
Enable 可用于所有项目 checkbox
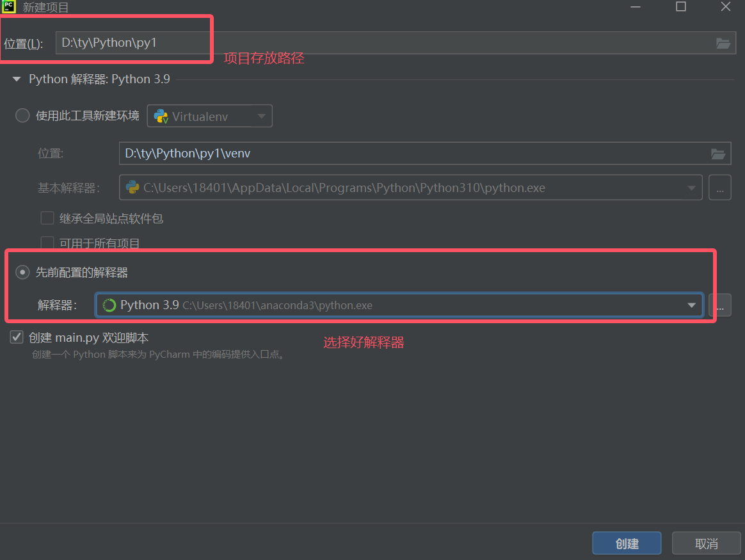[47, 243]
